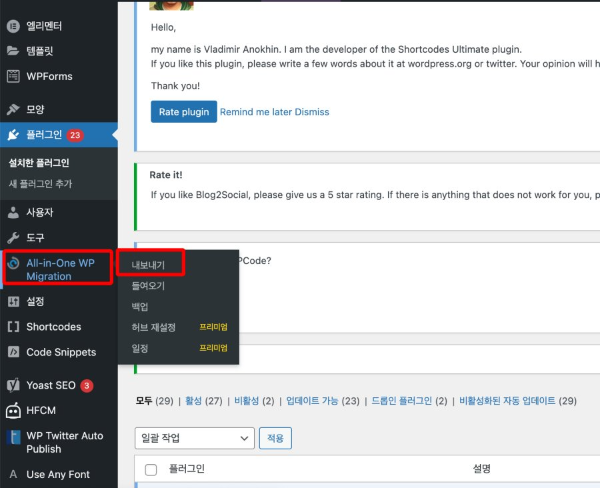
Task: Click the developer avatar thumbnail
Action: [x=171, y=5]
